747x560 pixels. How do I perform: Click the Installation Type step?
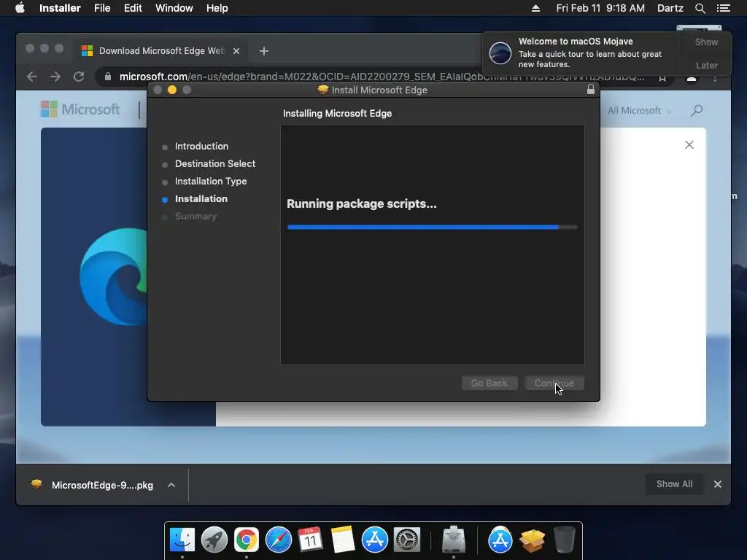pos(211,182)
